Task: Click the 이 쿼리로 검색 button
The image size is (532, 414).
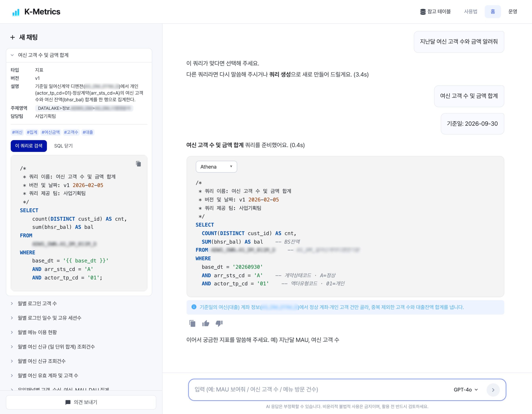Action: click(x=29, y=146)
